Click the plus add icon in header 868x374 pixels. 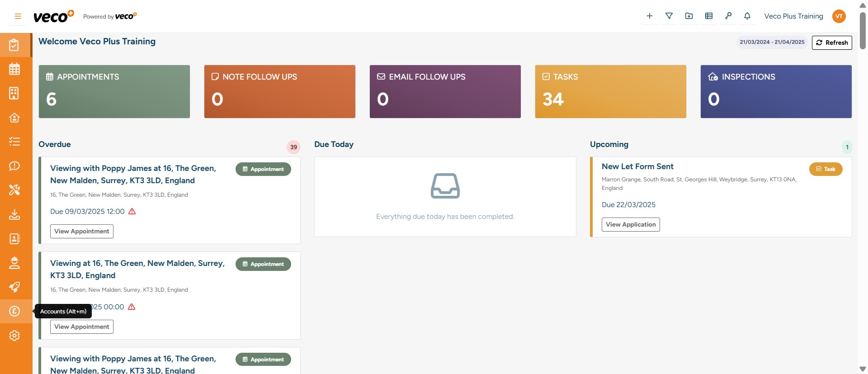tap(649, 16)
